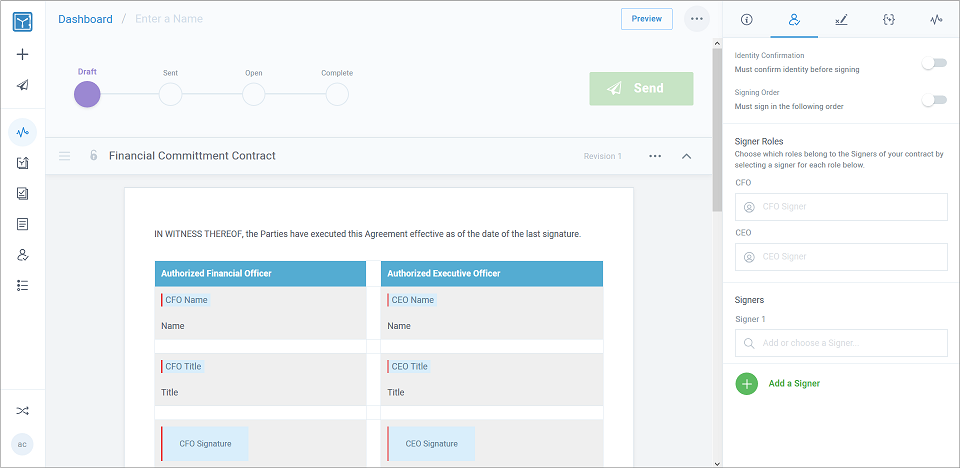The height and width of the screenshot is (468, 960).
Task: Click the app logo icon in sidebar
Action: pyautogui.click(x=23, y=22)
